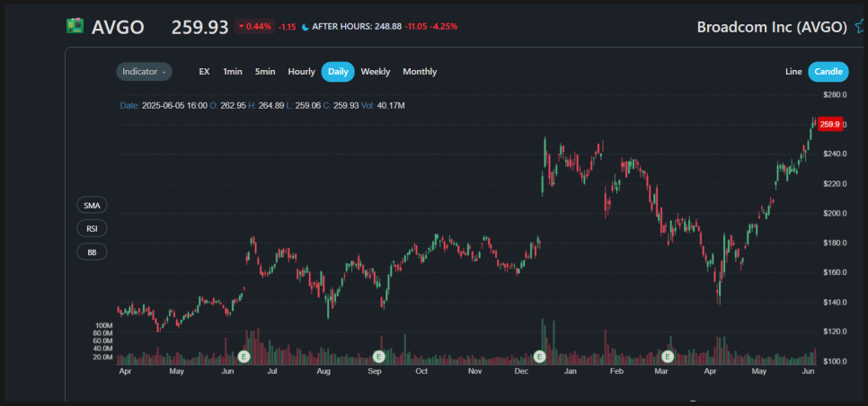Click the $280.0 axis label
Image resolution: width=868 pixels, height=406 pixels.
(x=833, y=94)
